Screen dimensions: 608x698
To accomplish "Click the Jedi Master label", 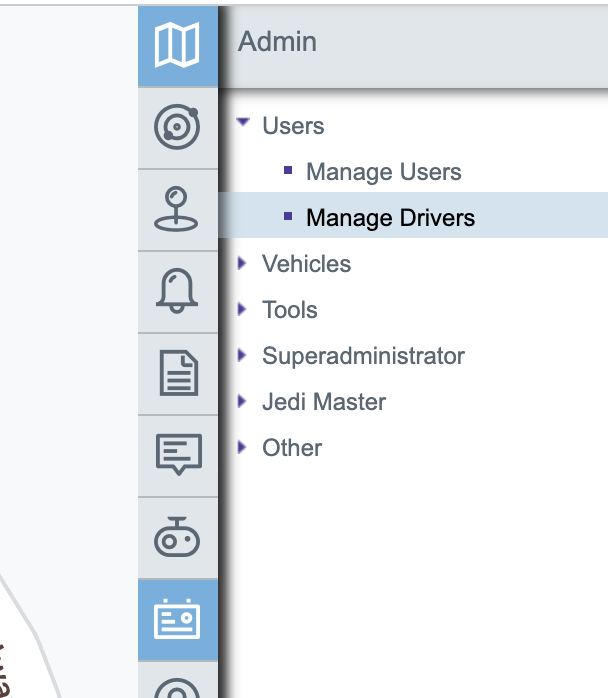I will pyautogui.click(x=323, y=402).
